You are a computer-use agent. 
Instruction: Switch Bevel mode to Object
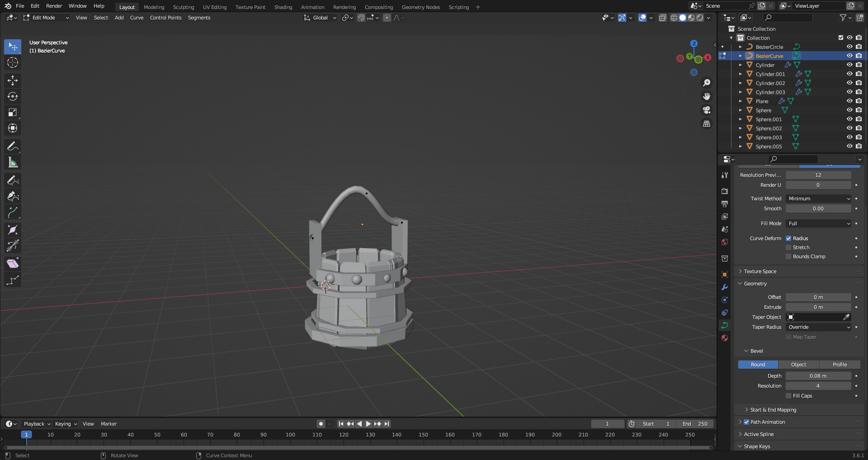tap(798, 365)
